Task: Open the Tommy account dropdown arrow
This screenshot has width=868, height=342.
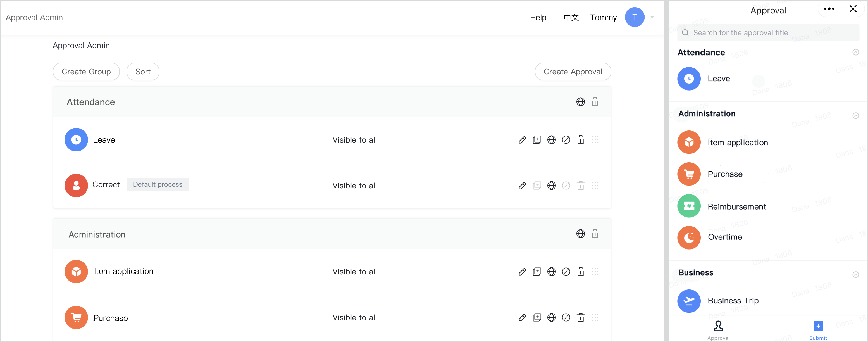Action: (652, 17)
